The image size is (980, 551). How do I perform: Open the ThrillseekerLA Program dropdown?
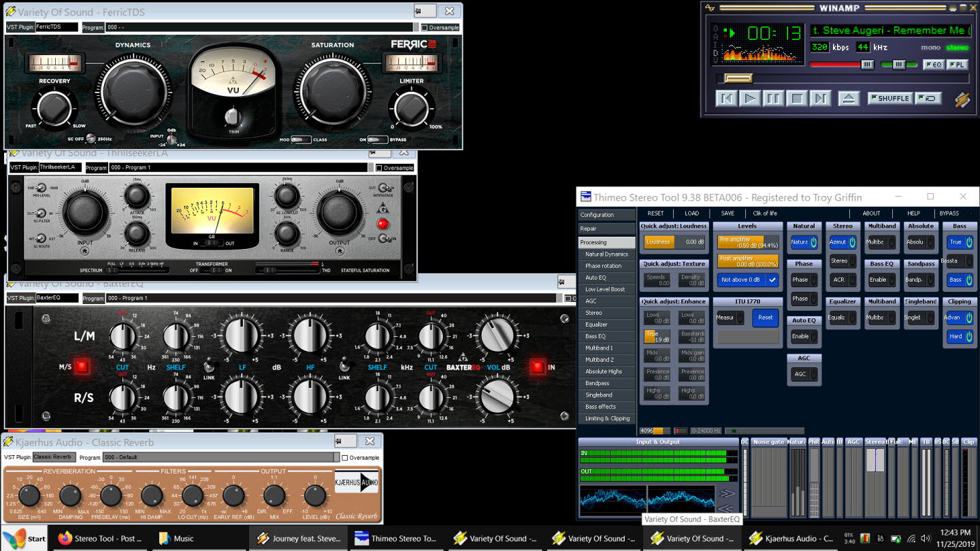pyautogui.click(x=238, y=167)
